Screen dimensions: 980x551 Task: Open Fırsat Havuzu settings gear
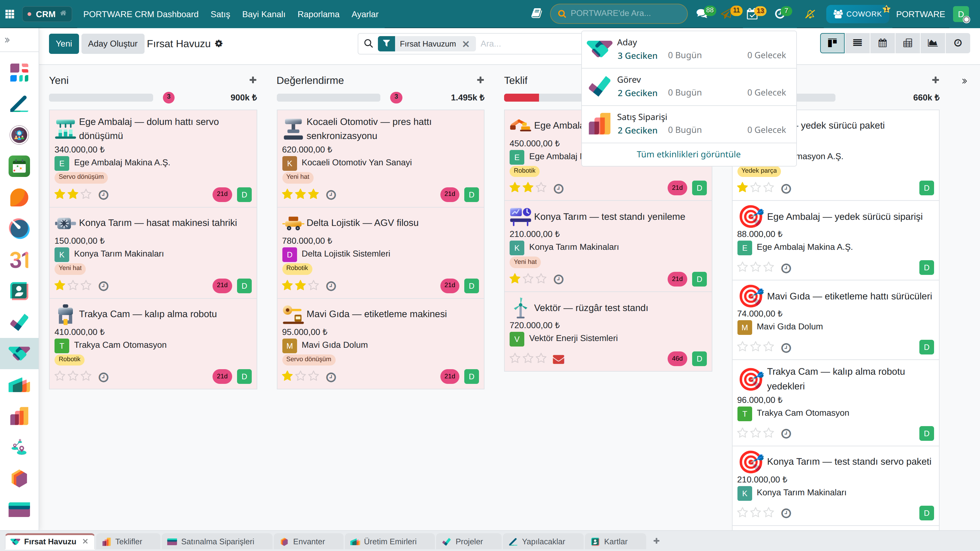[x=219, y=43]
